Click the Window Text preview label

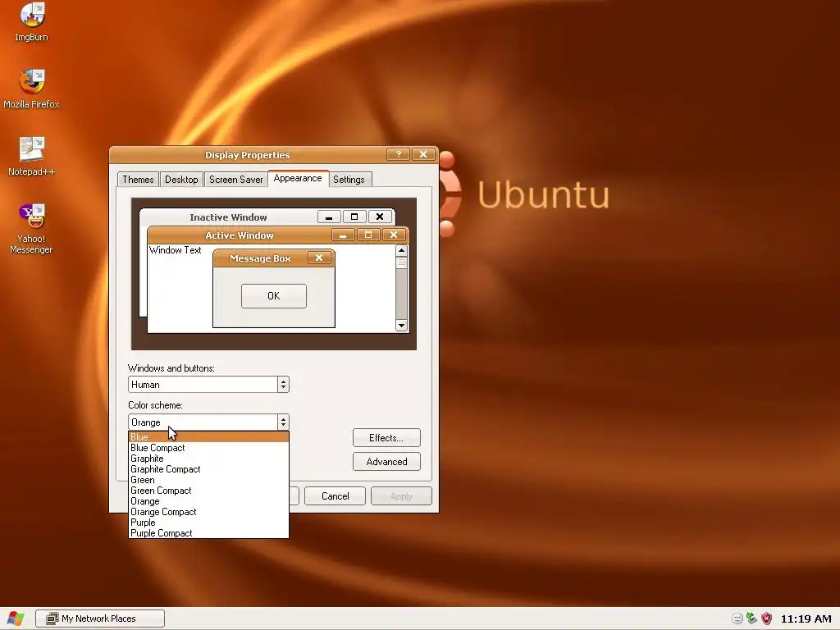pos(176,250)
